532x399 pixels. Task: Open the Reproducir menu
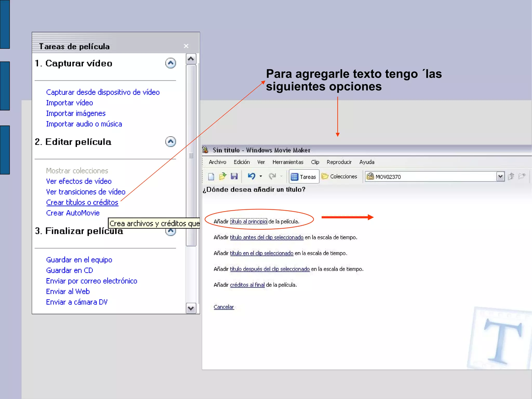(339, 162)
